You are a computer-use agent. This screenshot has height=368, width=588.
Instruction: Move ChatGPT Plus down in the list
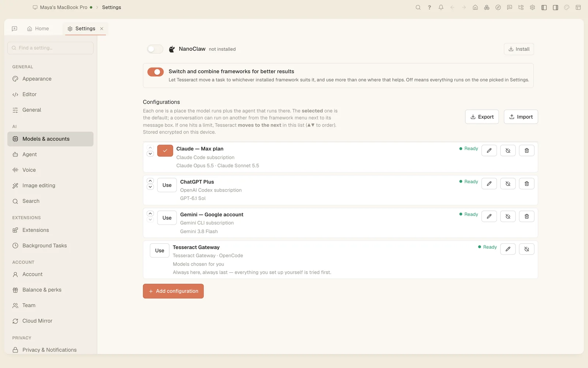tap(150, 187)
